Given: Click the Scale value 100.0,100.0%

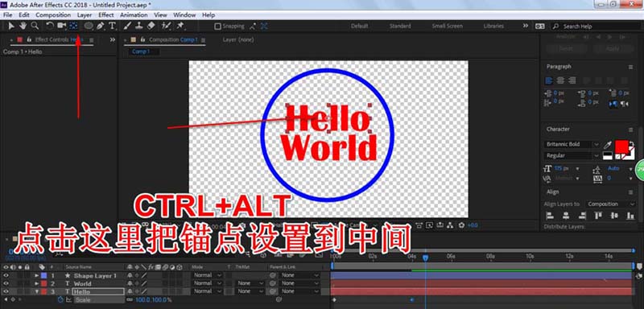Looking at the screenshot, I should tap(153, 300).
